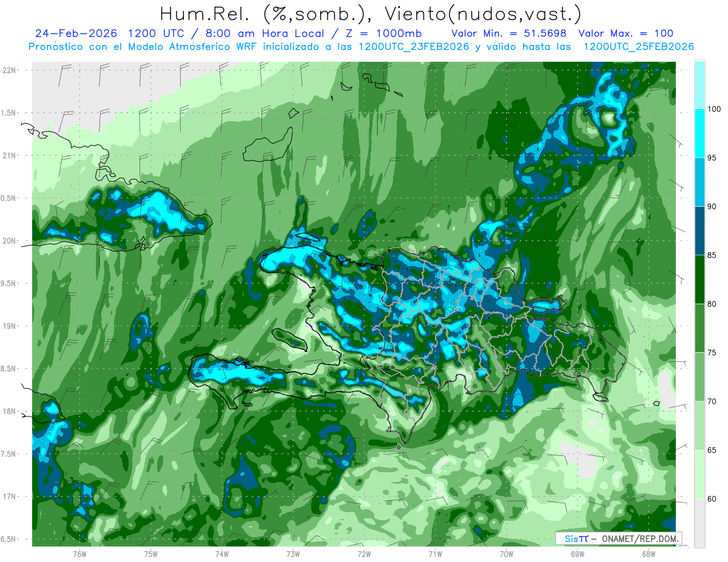Click the '21N' latitude label

(x=8, y=155)
